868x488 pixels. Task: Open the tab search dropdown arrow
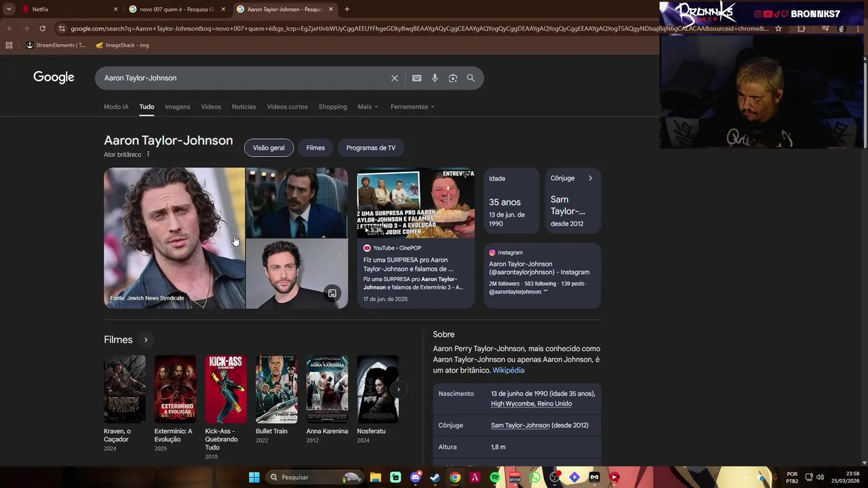(9, 9)
